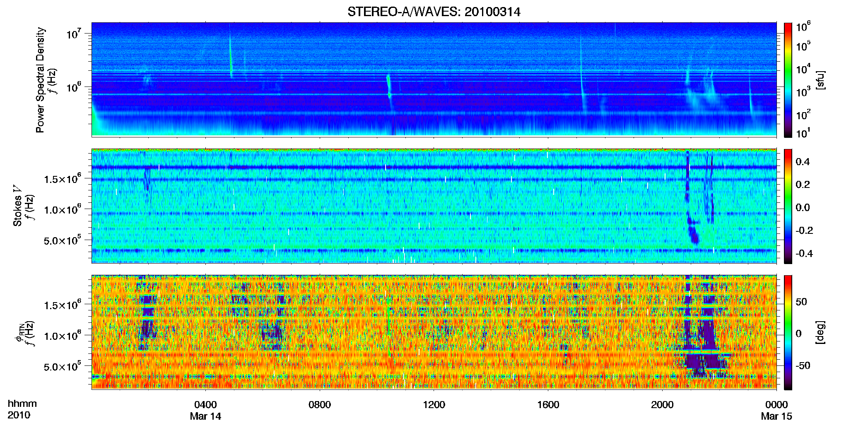
Task: Click the 1200 time tick label
Action: tap(434, 404)
